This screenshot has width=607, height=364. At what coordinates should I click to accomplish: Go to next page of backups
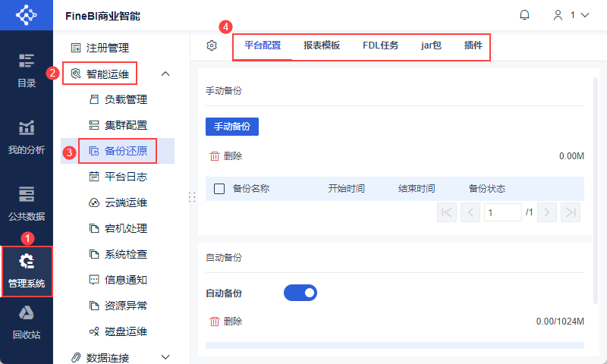pos(547,212)
